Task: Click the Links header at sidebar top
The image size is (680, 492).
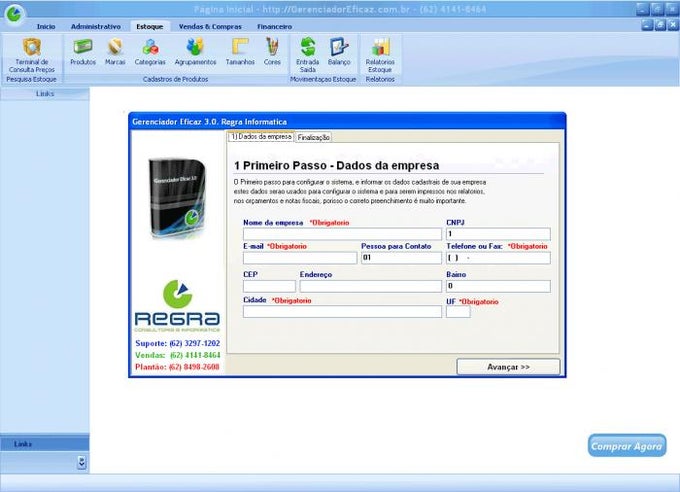Action: (x=45, y=94)
